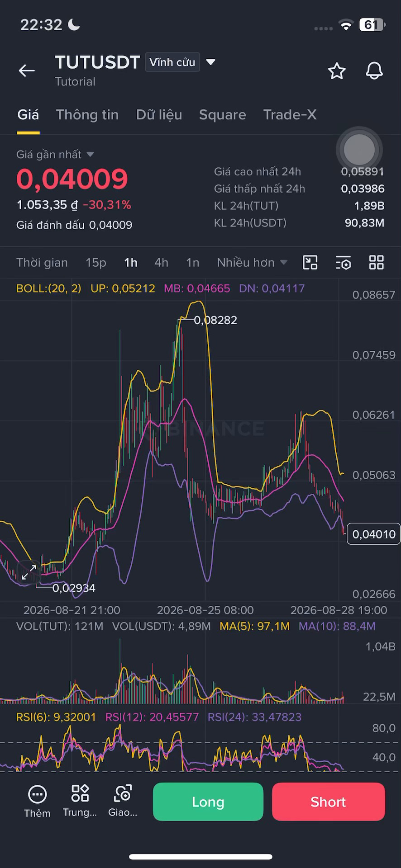Tap UP: 0,05212 Bollinger value
Image resolution: width=401 pixels, height=868 pixels.
(123, 288)
